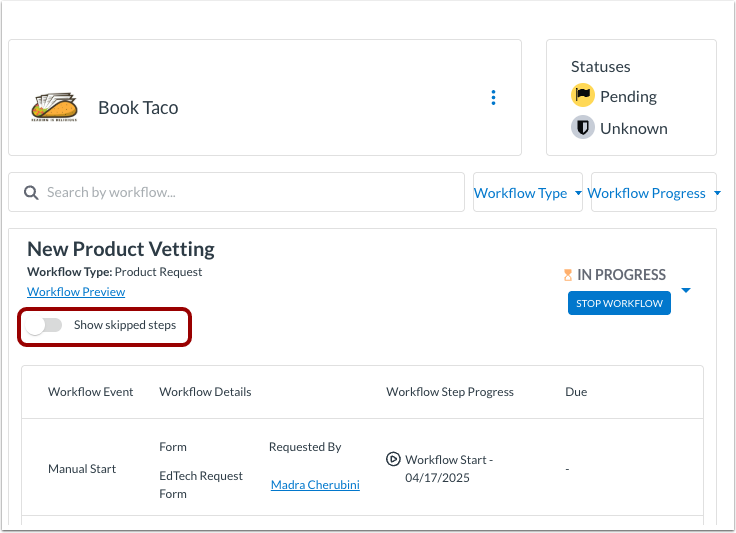736x533 pixels.
Task: Open the Book Taco three-dot options menu
Action: click(493, 97)
